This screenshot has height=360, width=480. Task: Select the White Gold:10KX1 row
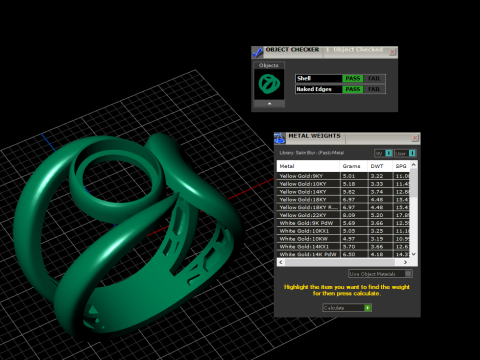343,231
